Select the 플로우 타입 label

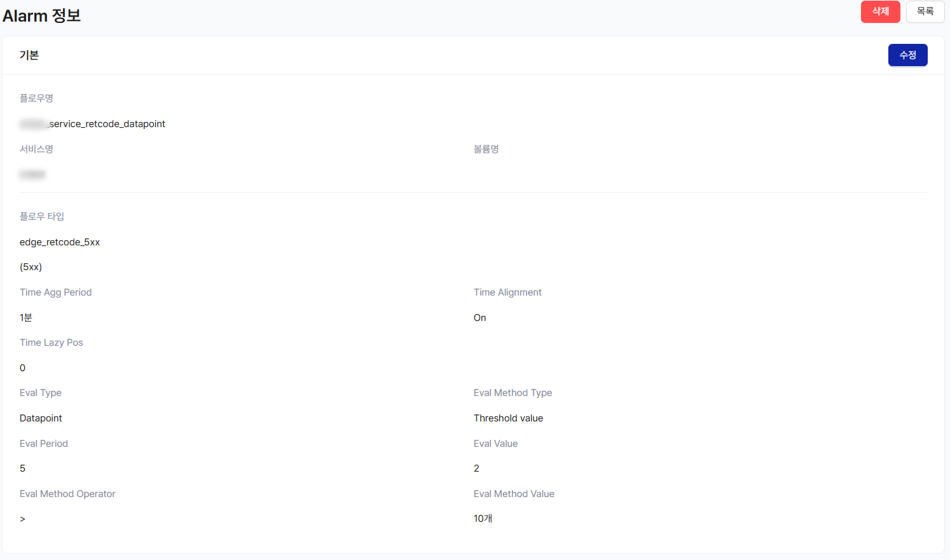pyautogui.click(x=42, y=217)
